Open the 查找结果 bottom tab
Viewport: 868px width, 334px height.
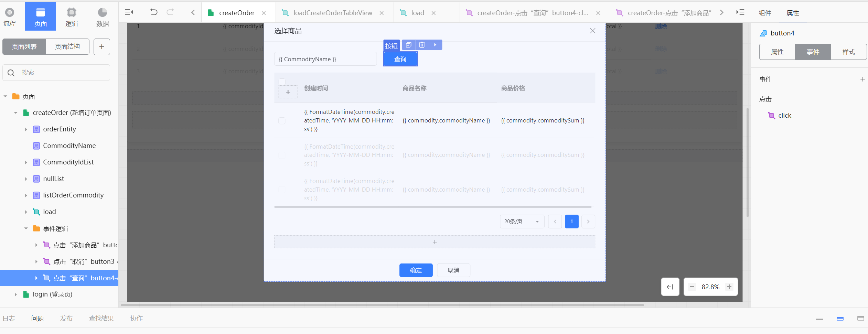[x=101, y=319]
